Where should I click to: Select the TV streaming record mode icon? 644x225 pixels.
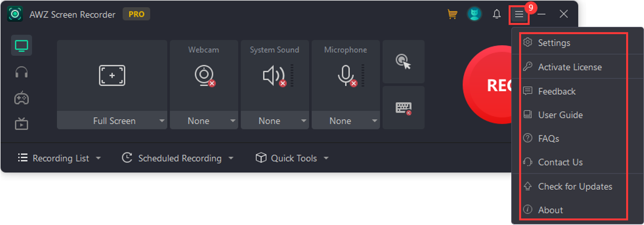tap(22, 124)
